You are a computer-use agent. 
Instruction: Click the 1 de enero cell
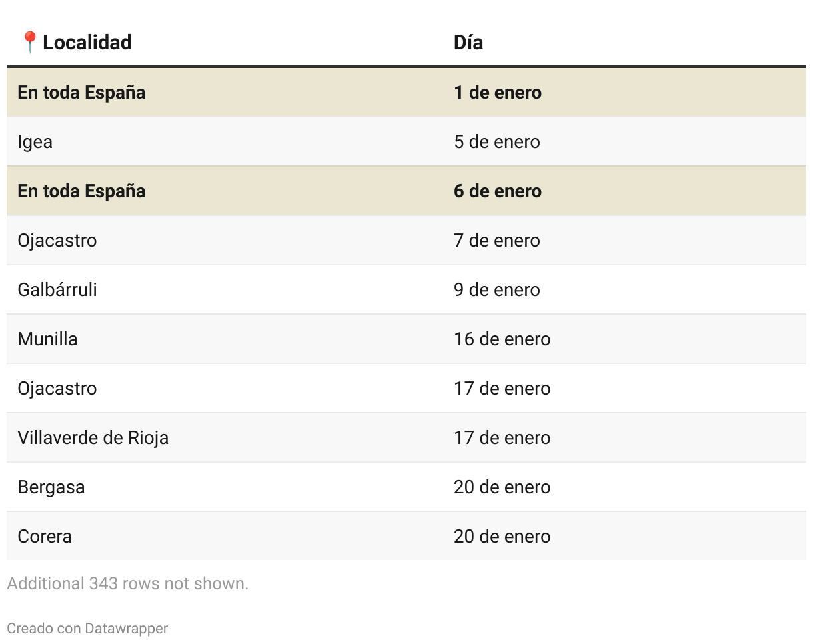[498, 93]
